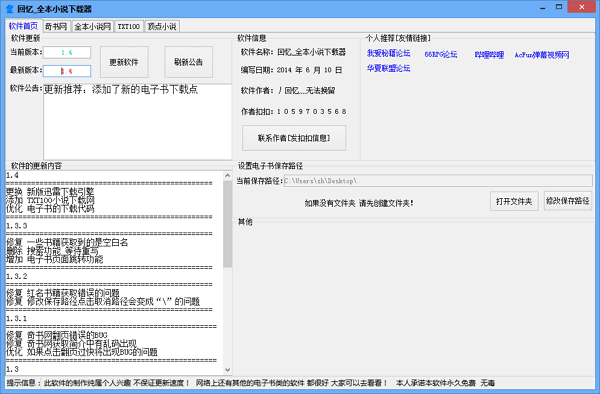This screenshot has width=600, height=394.
Task: Click the 更新软件 button
Action: pyautogui.click(x=124, y=62)
